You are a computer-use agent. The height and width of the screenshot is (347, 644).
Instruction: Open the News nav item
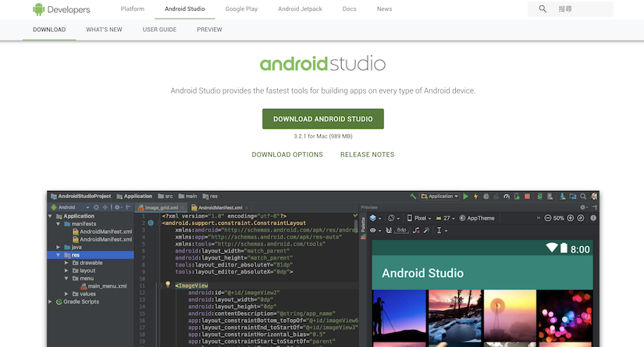384,9
